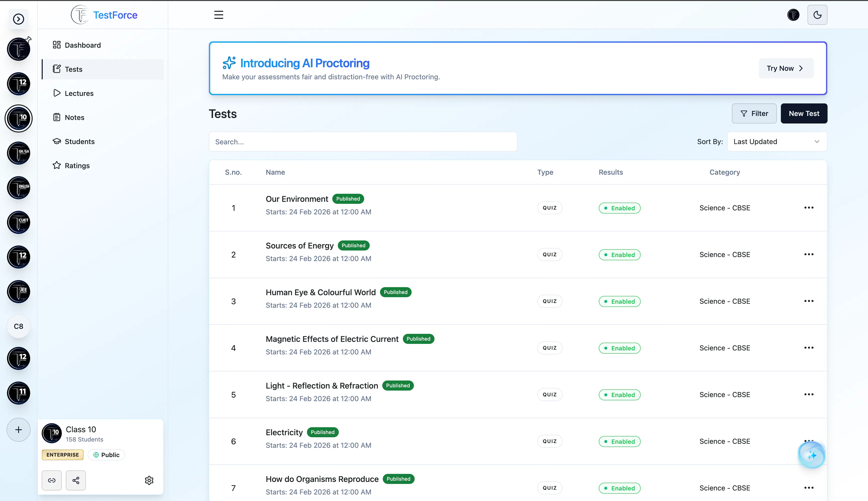
Task: Open options menu for Our Environment test
Action: 809,208
